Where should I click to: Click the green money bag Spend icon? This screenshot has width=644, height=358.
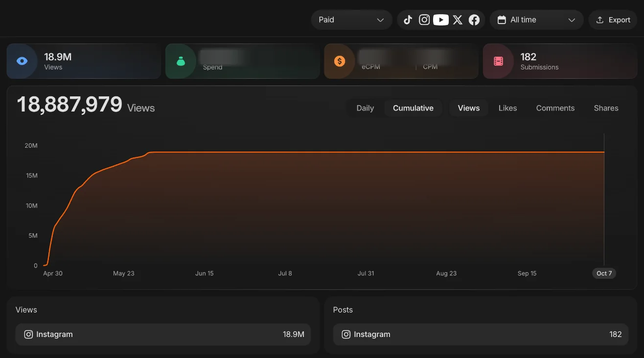pos(181,61)
